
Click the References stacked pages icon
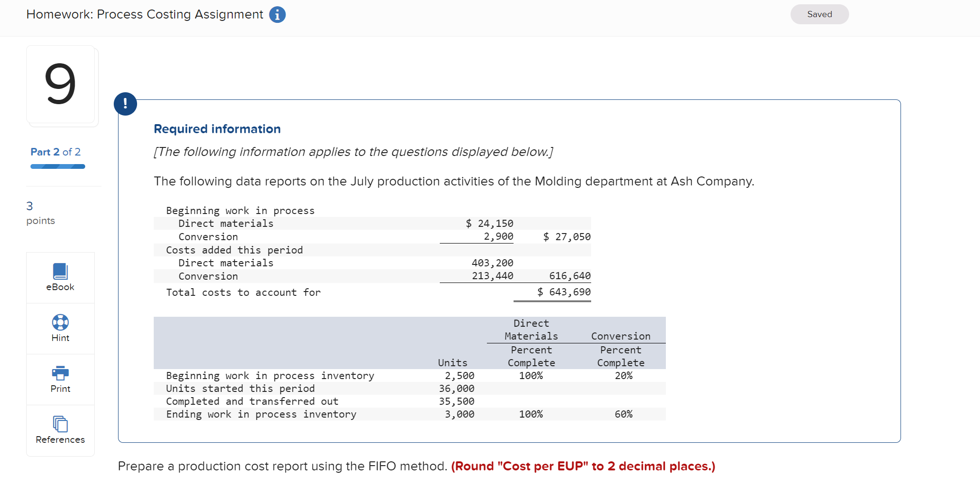[x=60, y=425]
